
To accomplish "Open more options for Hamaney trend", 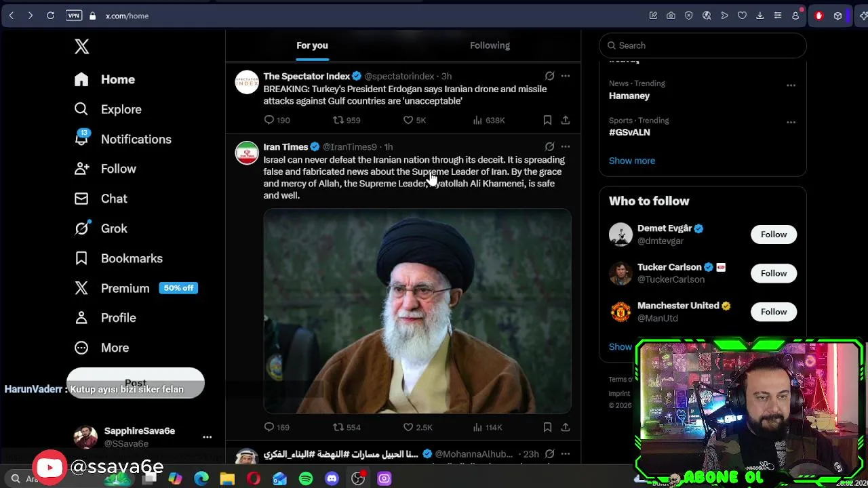I will (791, 85).
